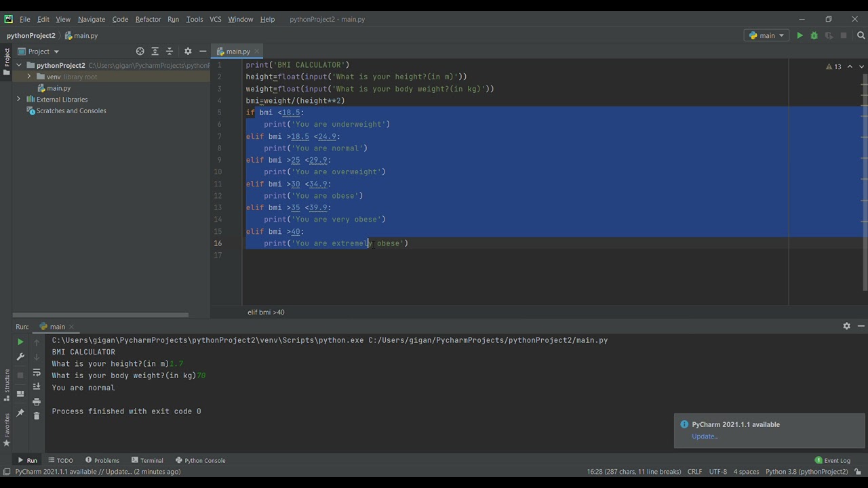The image size is (868, 488).
Task: Switch Python 3.8 interpreter
Action: 806,472
